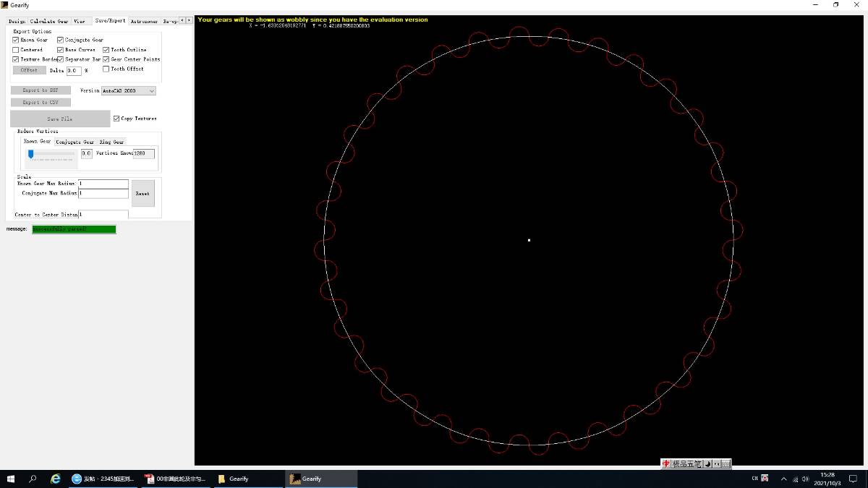Toggle the Separator Bar checkbox

coord(61,59)
